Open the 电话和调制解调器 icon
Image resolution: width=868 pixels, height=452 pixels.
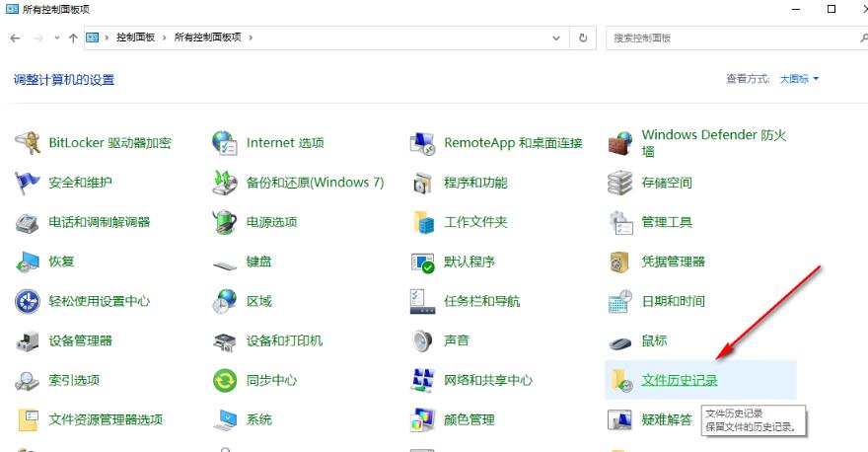(28, 222)
